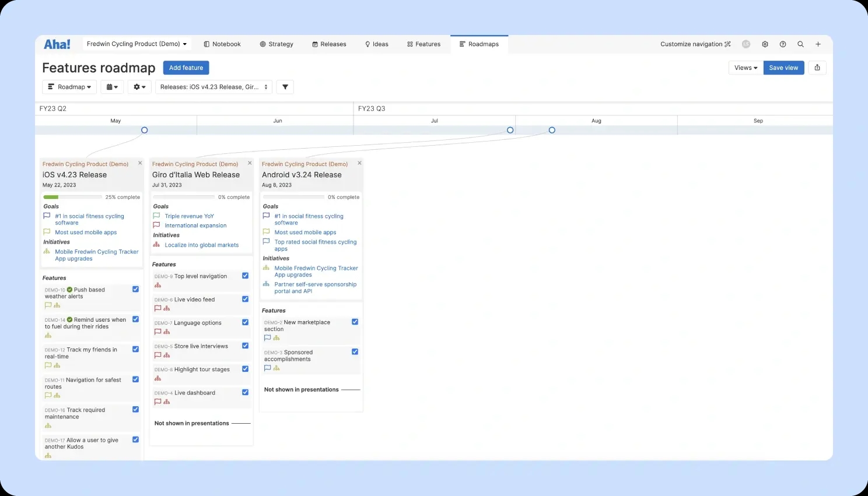Open Top rated social fitness cycling apps link
Viewport: 868px width, 496px height.
tap(316, 245)
